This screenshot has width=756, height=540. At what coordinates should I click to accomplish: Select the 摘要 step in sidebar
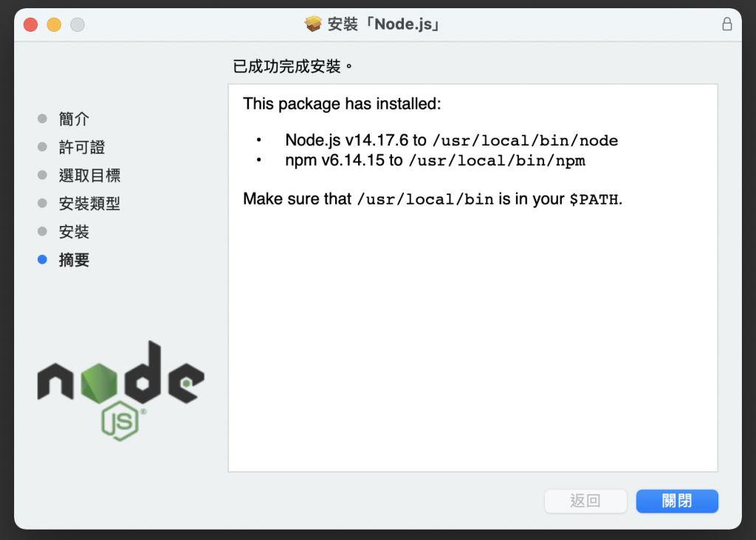click(x=74, y=260)
